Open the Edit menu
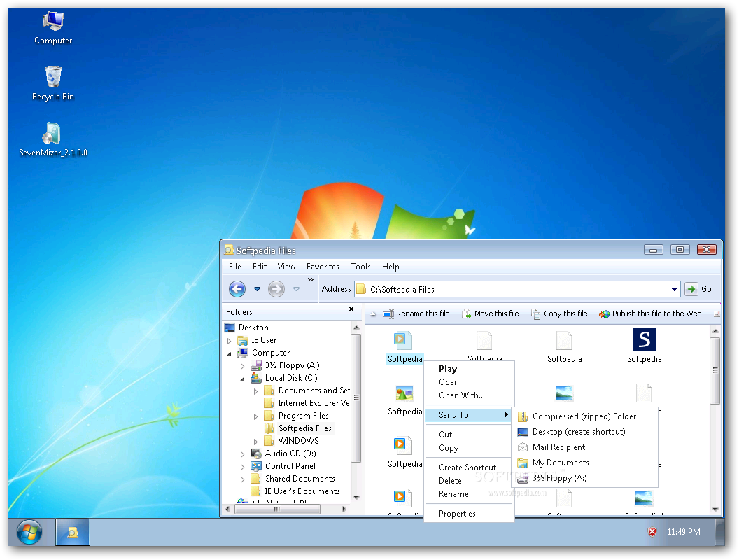The image size is (739, 560). pos(259,267)
